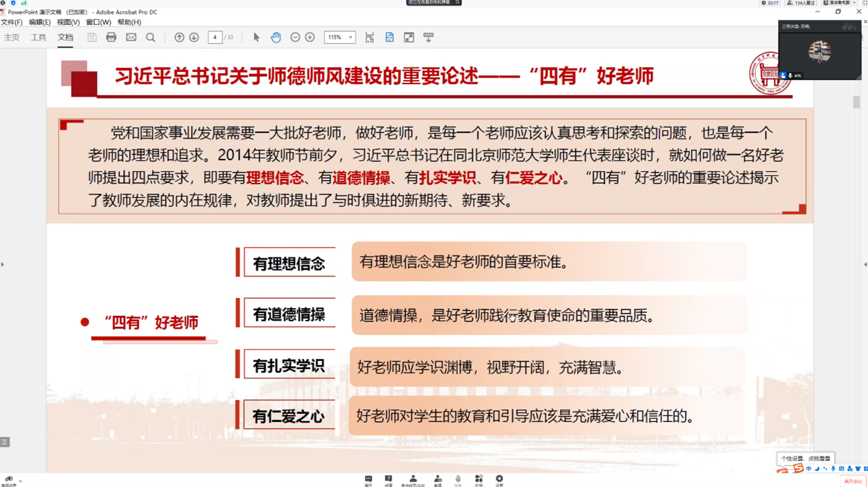Click the fit page view icon
Viewport: 868px width, 487px height.
pyautogui.click(x=390, y=37)
